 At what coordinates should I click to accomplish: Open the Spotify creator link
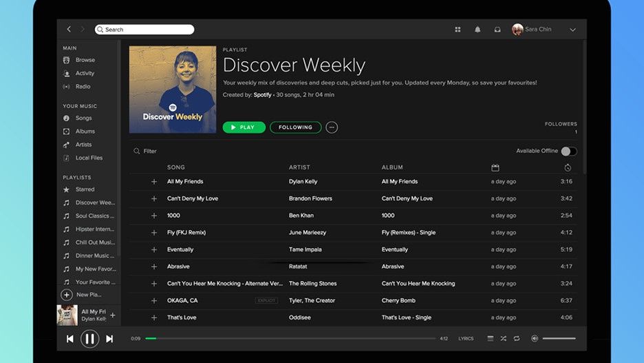(x=262, y=95)
